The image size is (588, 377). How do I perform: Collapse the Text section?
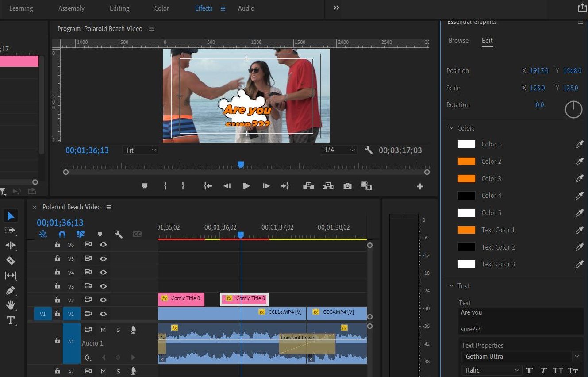click(x=451, y=286)
